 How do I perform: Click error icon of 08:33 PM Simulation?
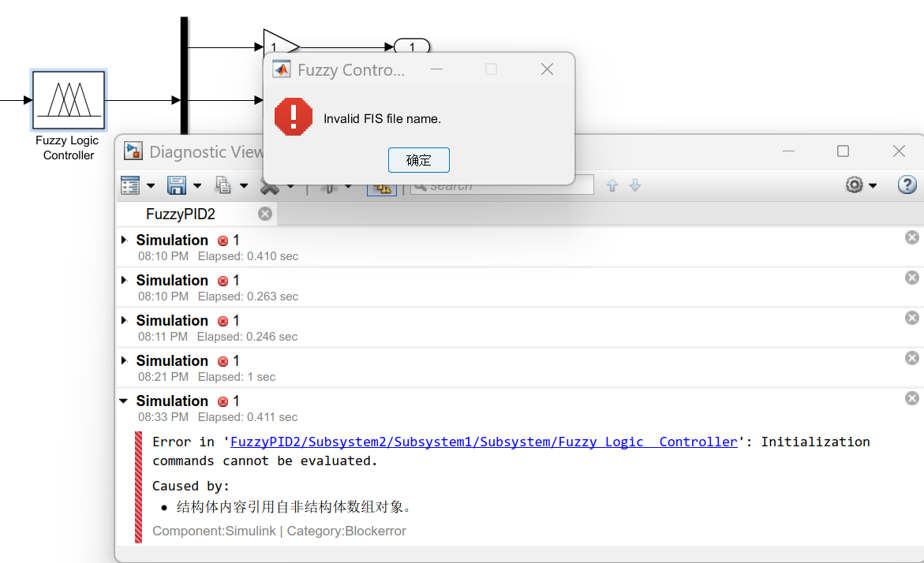coord(223,401)
